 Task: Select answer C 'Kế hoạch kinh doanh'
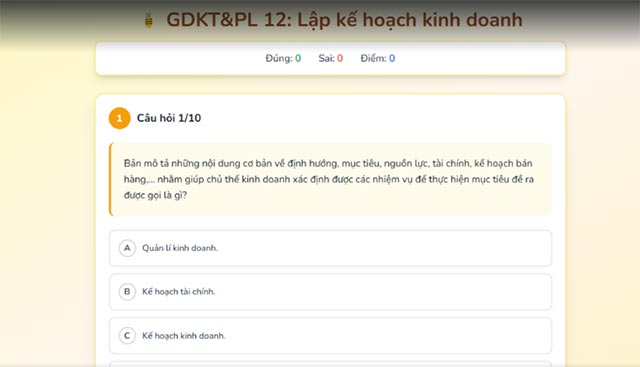pos(330,336)
